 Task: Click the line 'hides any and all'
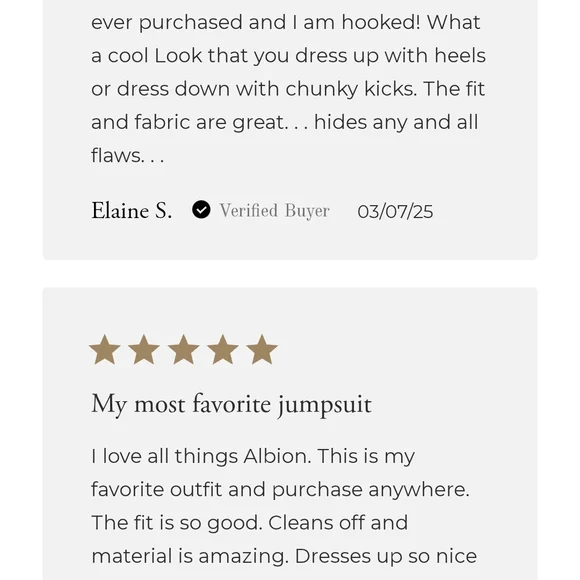pyautogui.click(x=396, y=122)
